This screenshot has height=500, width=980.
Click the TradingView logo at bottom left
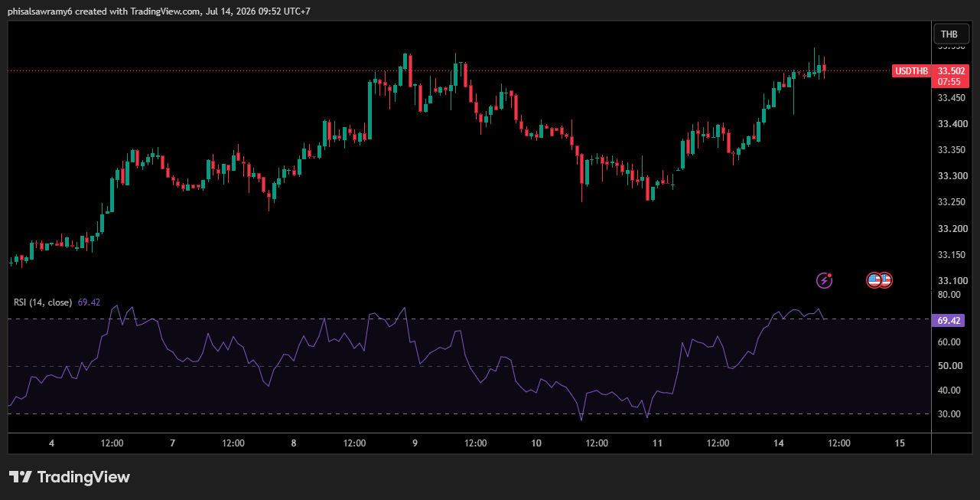pyautogui.click(x=70, y=477)
